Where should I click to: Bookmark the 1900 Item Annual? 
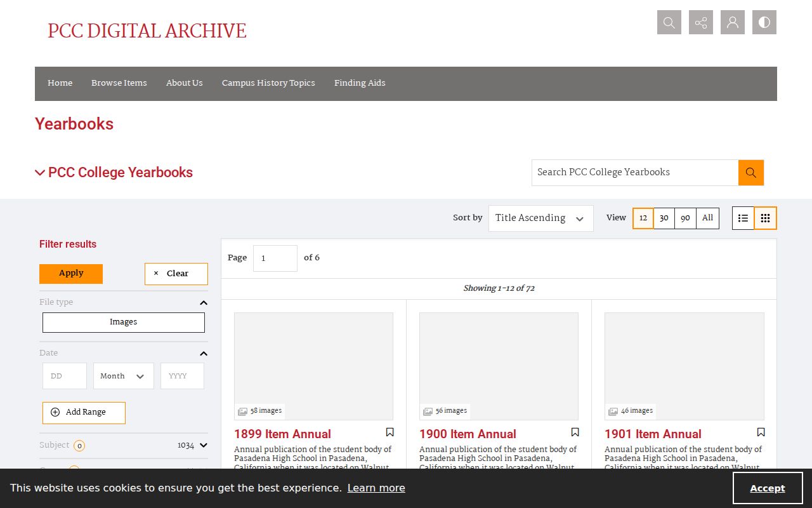pos(575,432)
